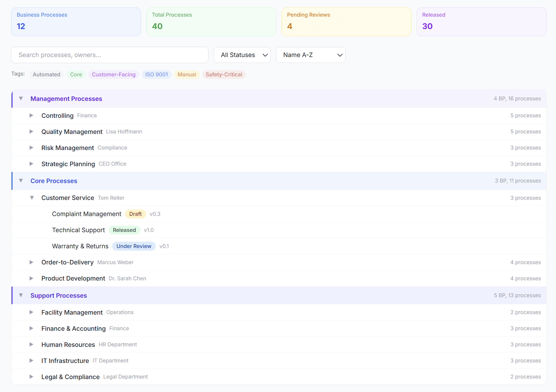The height and width of the screenshot is (392, 556).
Task: Expand the Order-to-Delivery row triangle
Action: coord(31,262)
